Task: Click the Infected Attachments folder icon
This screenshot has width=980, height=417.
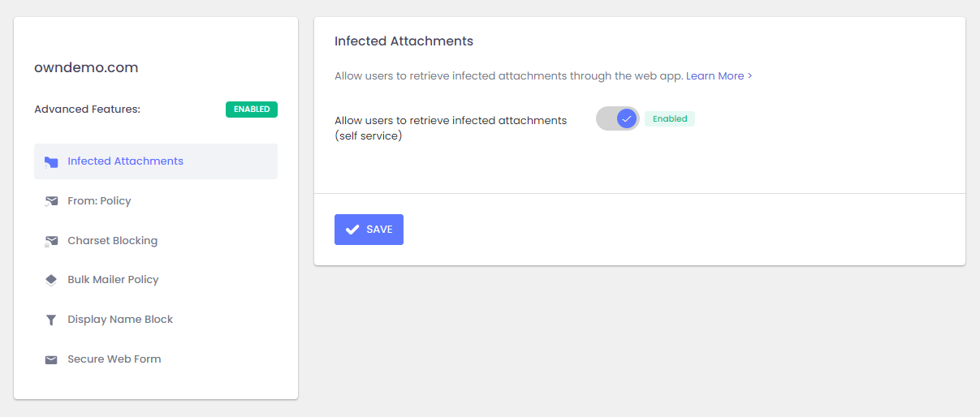Action: (x=51, y=161)
